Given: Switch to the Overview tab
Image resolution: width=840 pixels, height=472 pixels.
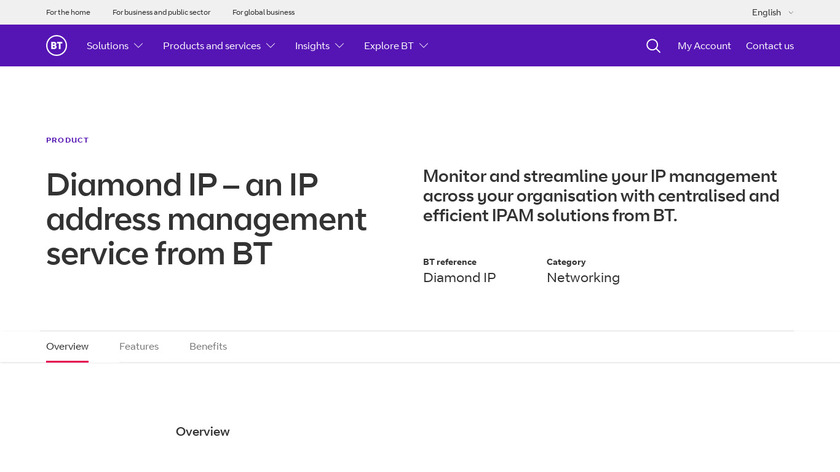Looking at the screenshot, I should tap(67, 346).
